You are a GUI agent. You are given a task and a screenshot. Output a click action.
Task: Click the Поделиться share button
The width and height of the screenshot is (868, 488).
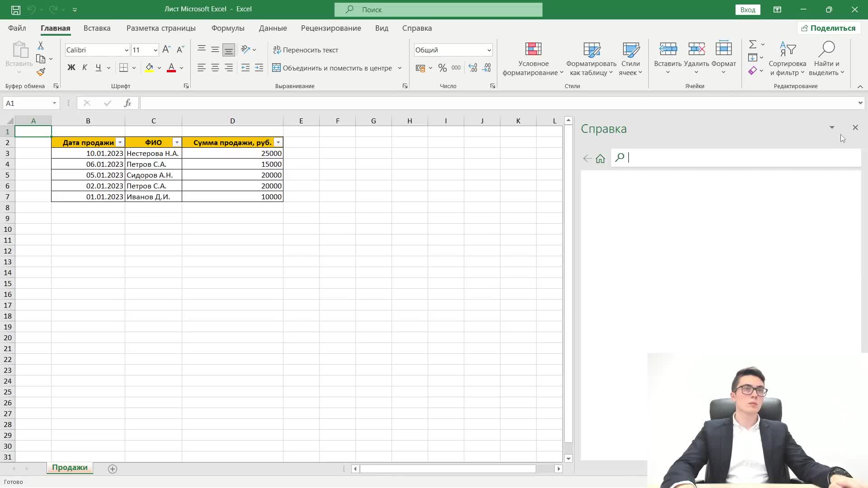tap(828, 28)
